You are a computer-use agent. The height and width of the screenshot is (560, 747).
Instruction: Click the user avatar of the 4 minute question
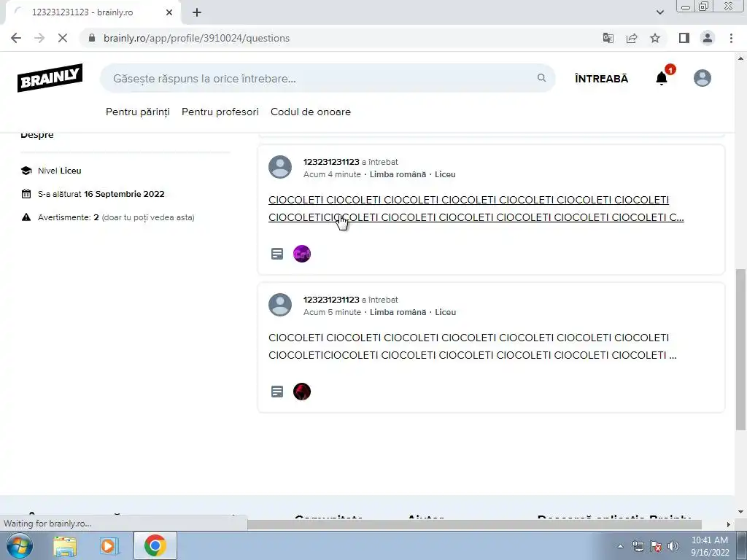tap(280, 167)
